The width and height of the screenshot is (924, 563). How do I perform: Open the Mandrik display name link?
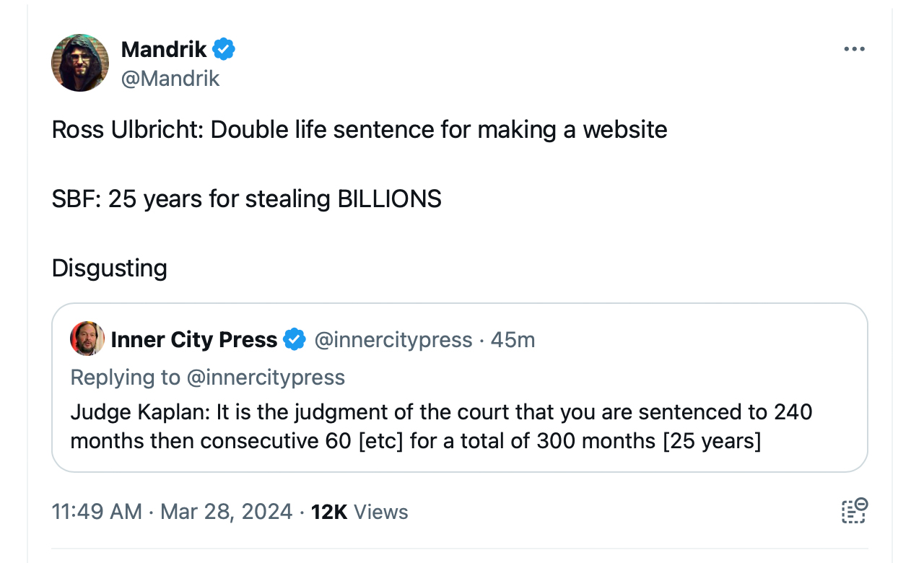point(164,50)
